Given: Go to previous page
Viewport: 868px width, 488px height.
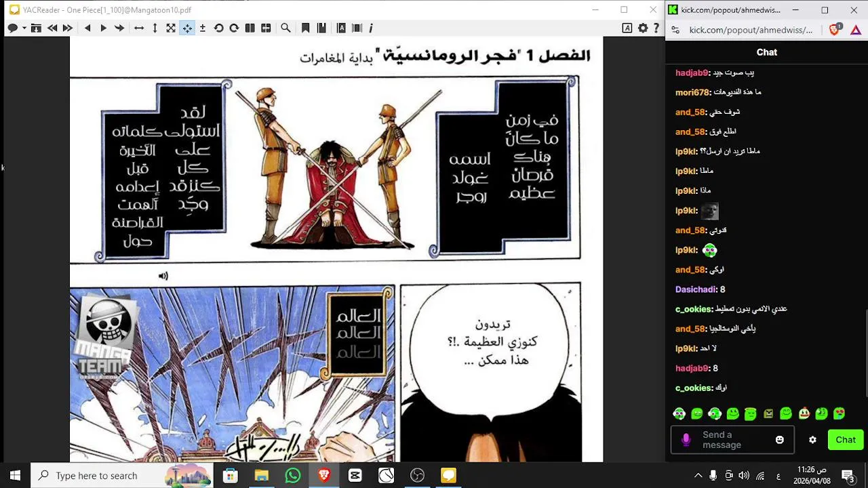Looking at the screenshot, I should 87,28.
